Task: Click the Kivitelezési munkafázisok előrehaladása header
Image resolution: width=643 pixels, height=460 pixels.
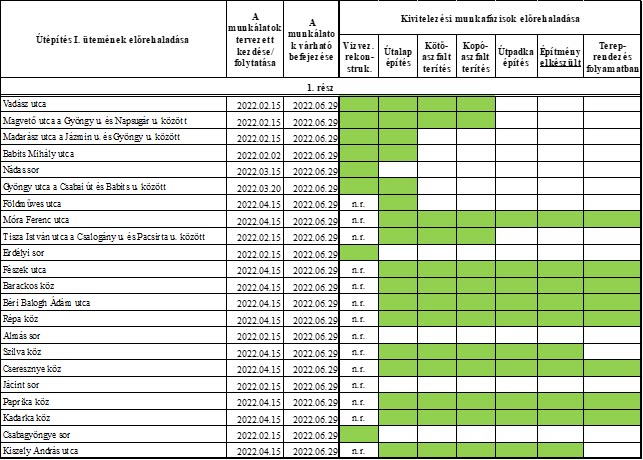Action: click(490, 16)
